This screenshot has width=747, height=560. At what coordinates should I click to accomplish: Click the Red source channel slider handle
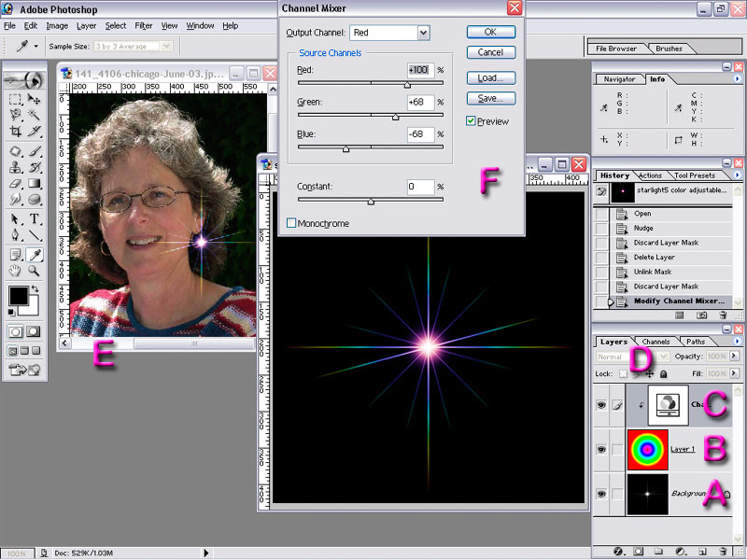[x=407, y=85]
